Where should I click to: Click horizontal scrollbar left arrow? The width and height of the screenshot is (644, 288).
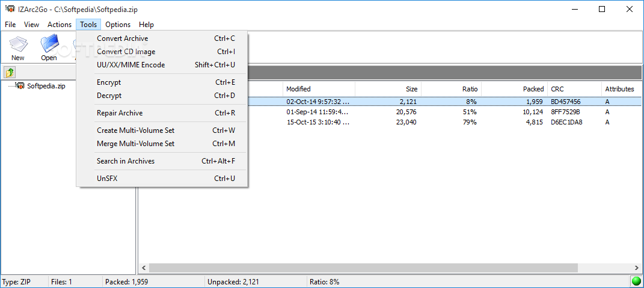coord(144,268)
